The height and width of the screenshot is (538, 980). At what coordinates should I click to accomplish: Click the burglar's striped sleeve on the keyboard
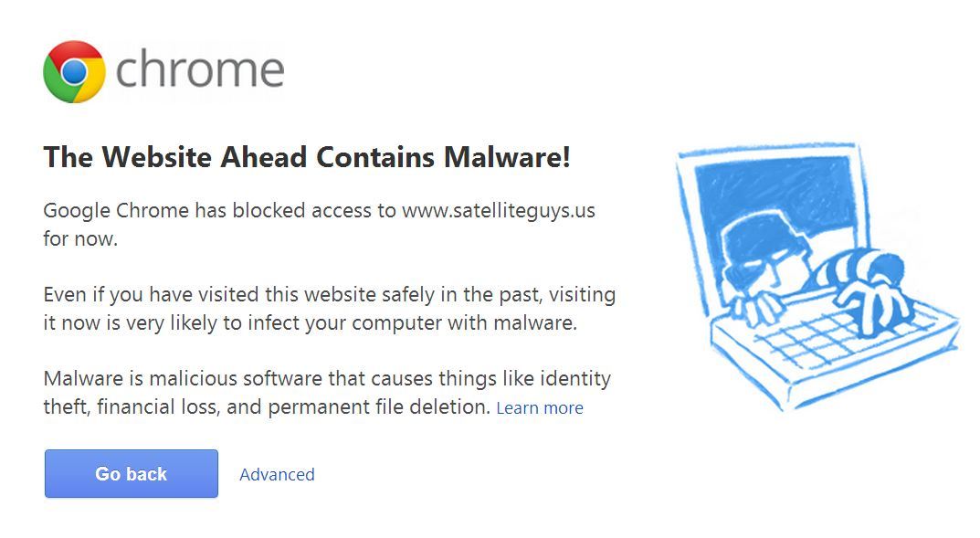coord(858,268)
